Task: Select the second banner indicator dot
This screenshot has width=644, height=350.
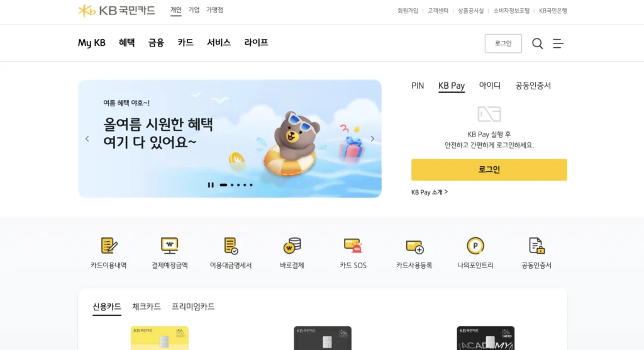Action: (x=232, y=185)
